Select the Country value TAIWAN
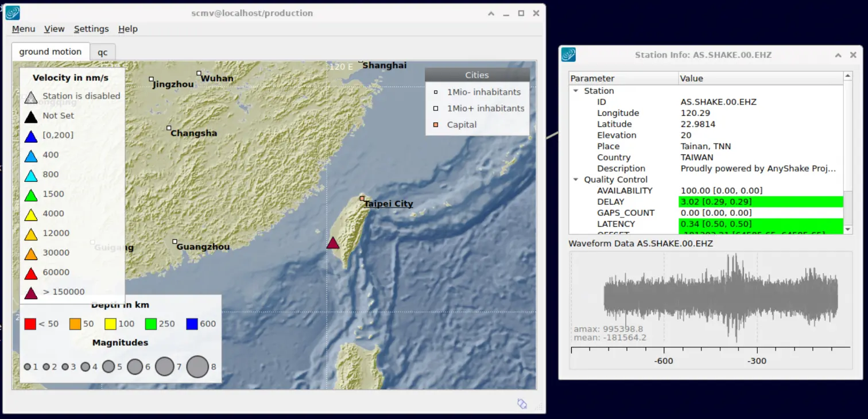Viewport: 868px width, 419px height. coord(697,157)
